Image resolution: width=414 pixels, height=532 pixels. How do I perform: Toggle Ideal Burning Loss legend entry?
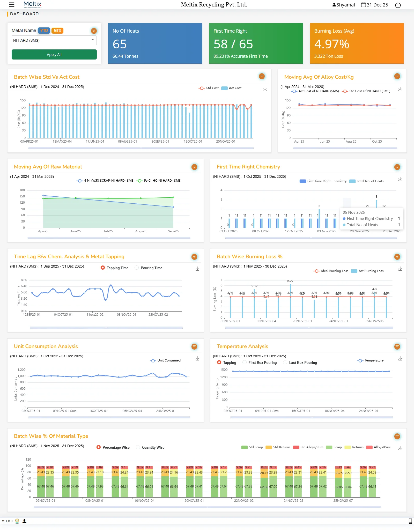[331, 271]
